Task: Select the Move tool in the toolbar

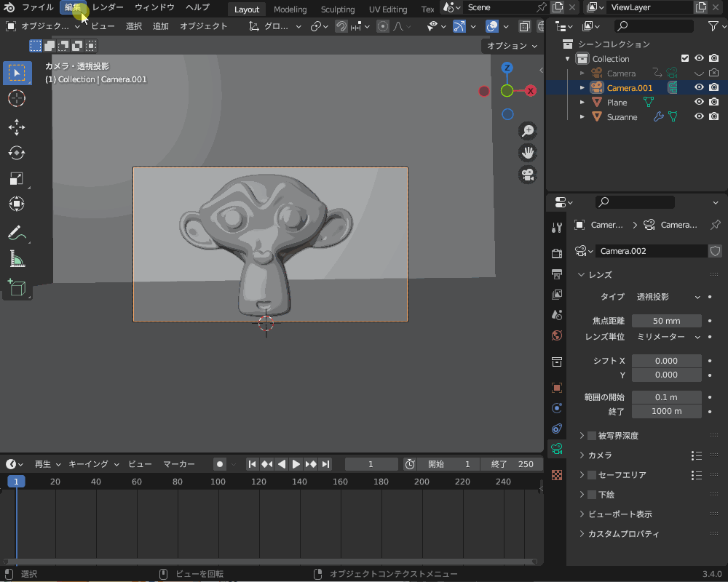Action: point(16,127)
